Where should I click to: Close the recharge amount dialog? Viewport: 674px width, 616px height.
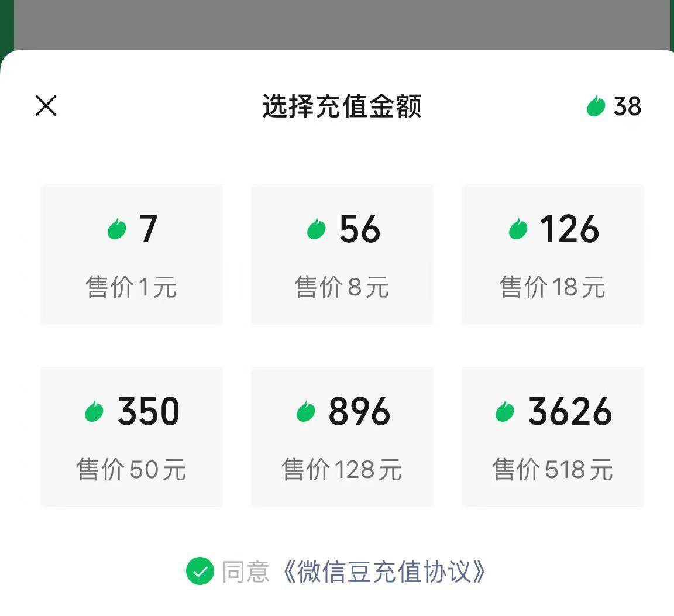coord(46,106)
